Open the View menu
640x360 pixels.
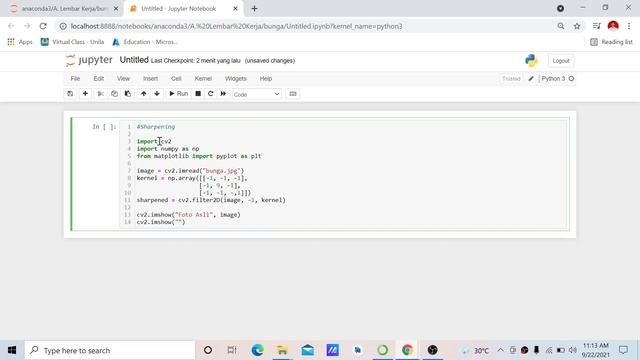tap(123, 79)
